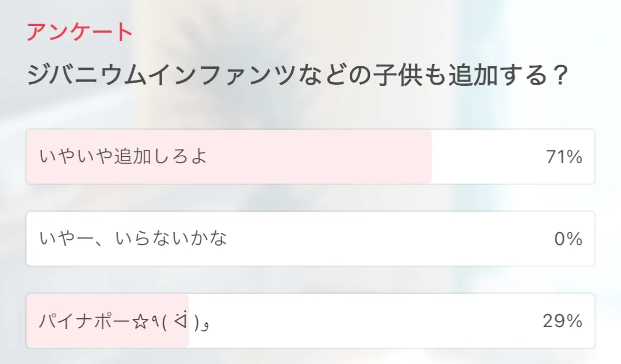Image resolution: width=621 pixels, height=364 pixels.
Task: Click the kaomoji face in the third option
Action: pos(182,321)
